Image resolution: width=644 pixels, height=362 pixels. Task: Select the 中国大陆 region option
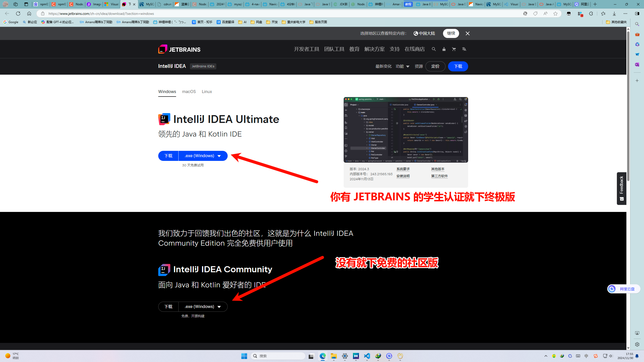pyautogui.click(x=424, y=33)
